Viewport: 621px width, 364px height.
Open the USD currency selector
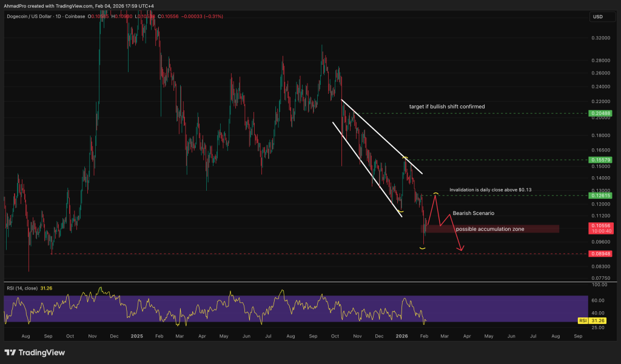point(597,16)
